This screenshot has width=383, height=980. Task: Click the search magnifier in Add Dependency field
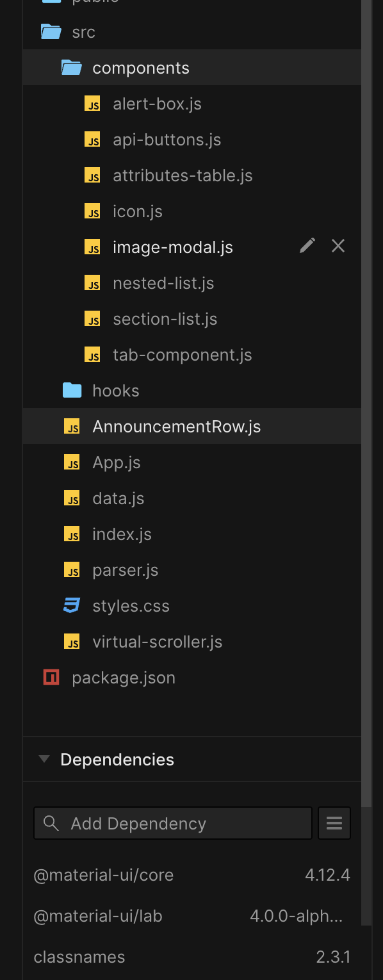51,823
